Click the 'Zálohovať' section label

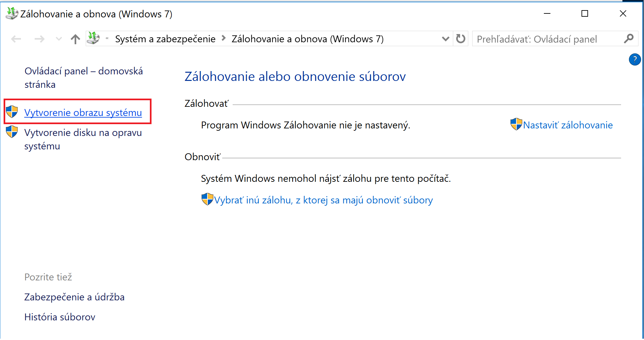coord(207,104)
